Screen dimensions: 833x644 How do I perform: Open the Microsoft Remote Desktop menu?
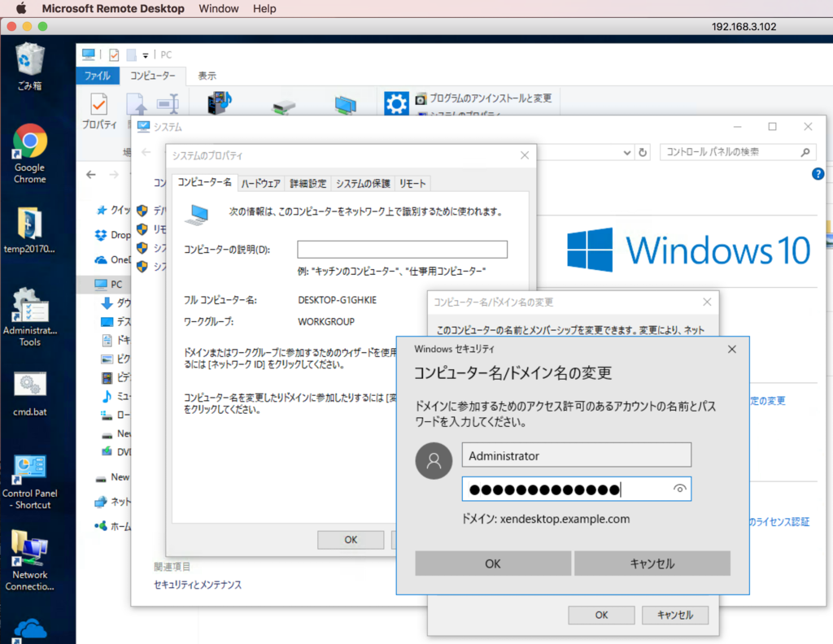point(113,8)
